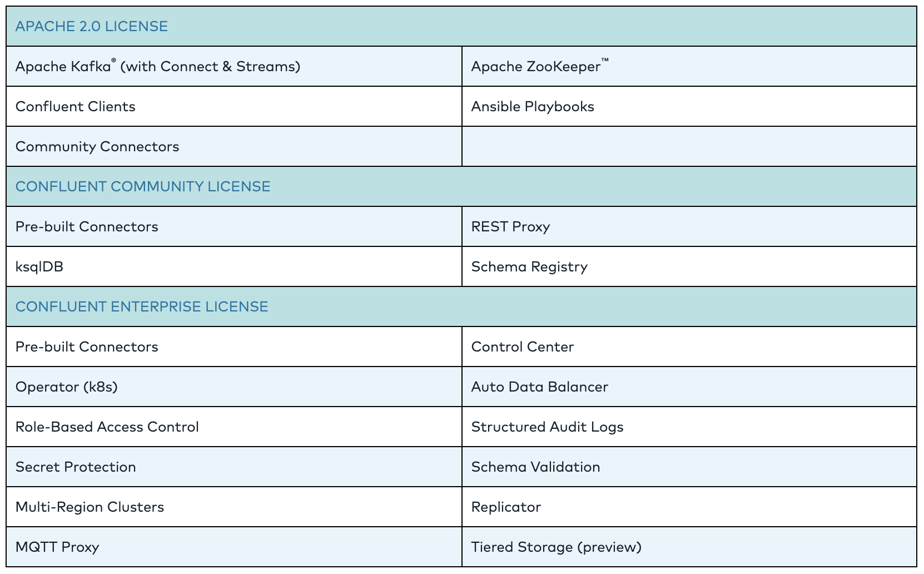Click the MQTT Proxy cell
The image size is (924, 574).
tap(57, 547)
